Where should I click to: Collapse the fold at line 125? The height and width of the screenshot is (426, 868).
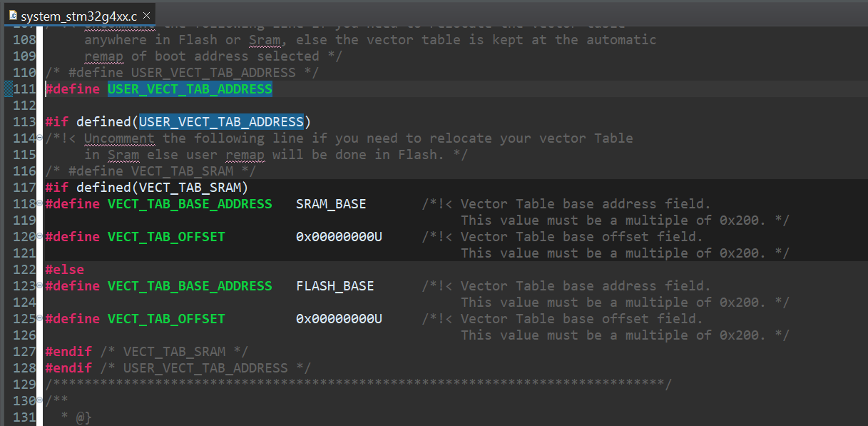pyautogui.click(x=39, y=319)
